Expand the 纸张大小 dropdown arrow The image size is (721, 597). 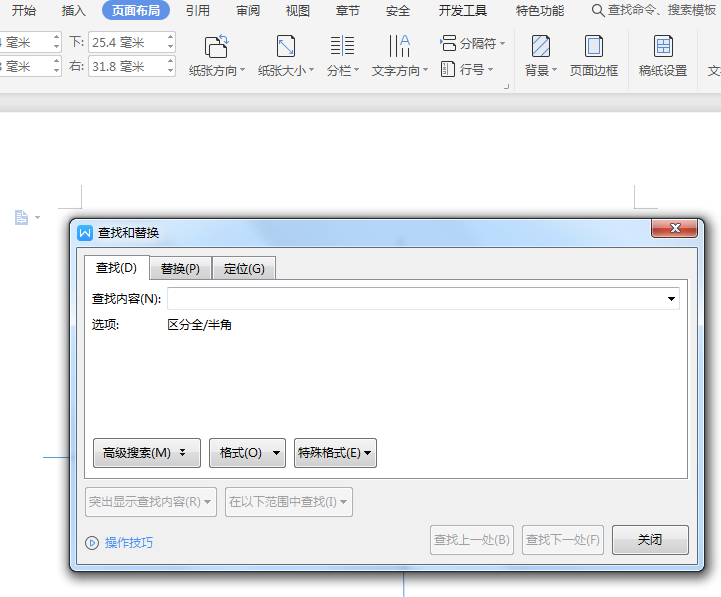pyautogui.click(x=311, y=70)
